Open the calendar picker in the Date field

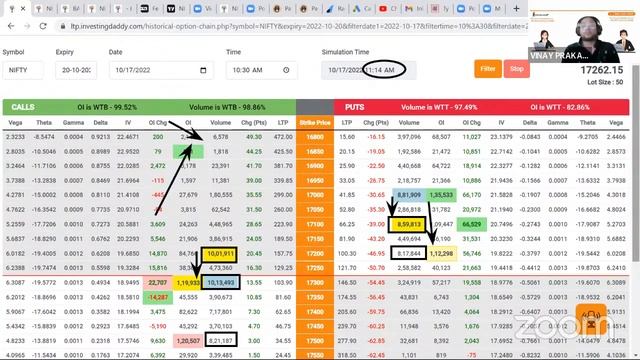[x=203, y=70]
